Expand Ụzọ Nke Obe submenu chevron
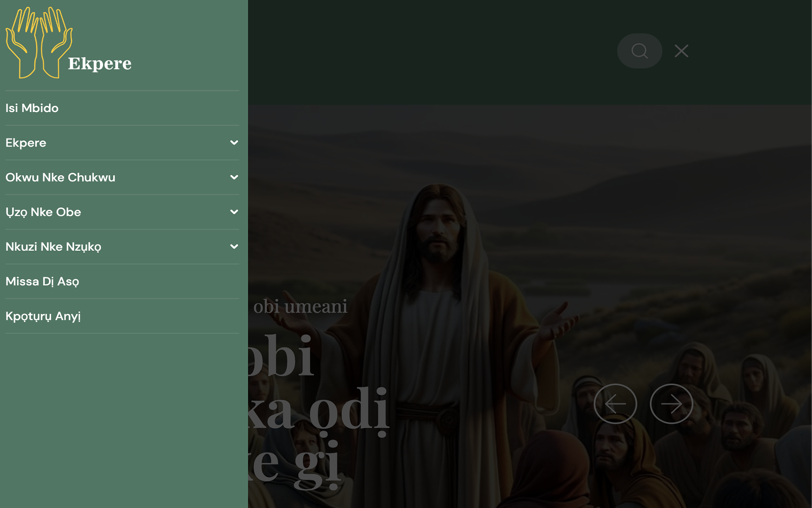The height and width of the screenshot is (508, 812). [x=234, y=212]
